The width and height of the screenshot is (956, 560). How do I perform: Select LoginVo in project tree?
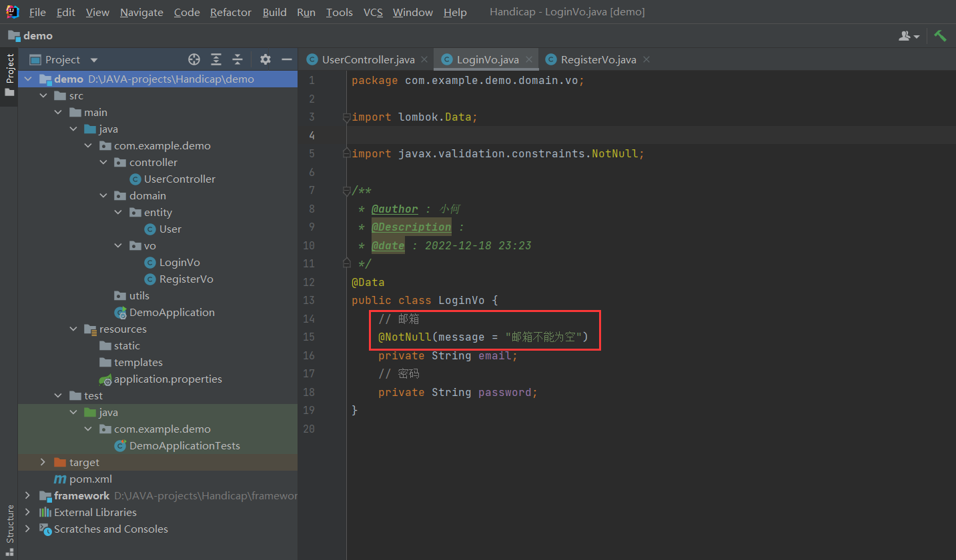(x=179, y=263)
